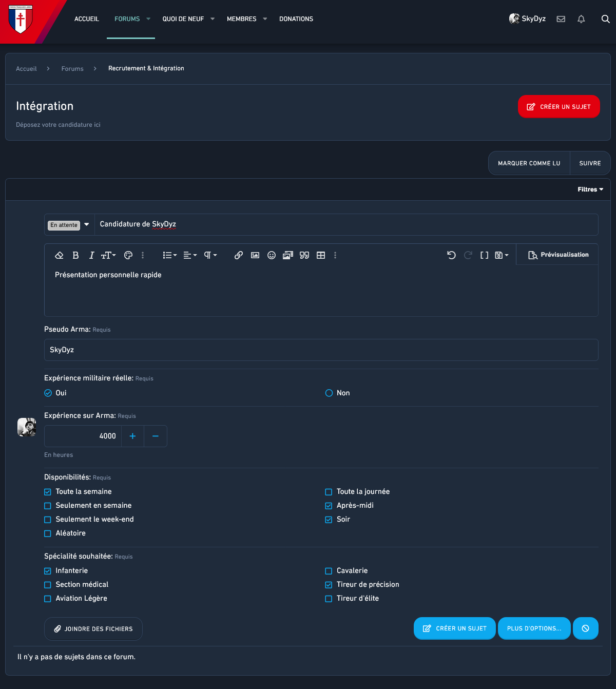Insert a quote block

click(304, 255)
